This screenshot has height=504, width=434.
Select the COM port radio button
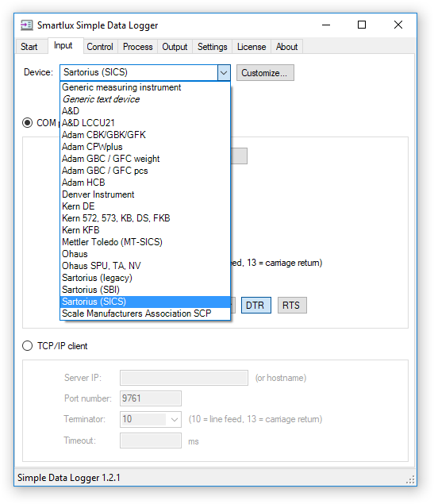tap(27, 123)
